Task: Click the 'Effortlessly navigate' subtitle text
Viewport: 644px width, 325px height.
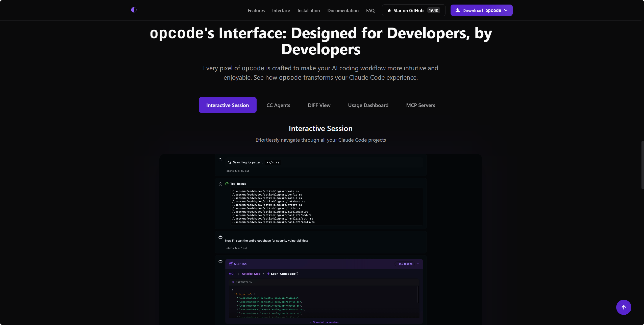Action: tap(320, 140)
